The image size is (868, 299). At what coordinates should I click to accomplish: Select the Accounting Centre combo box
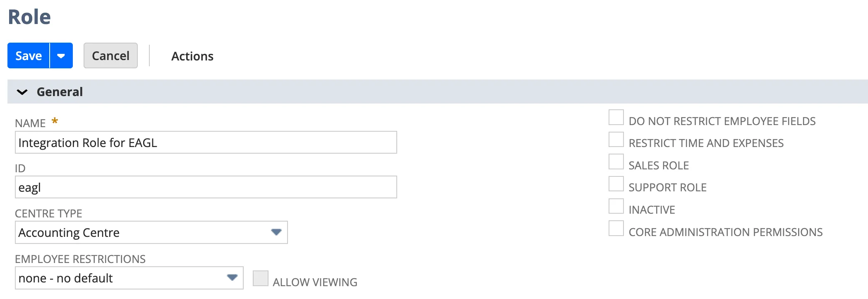click(151, 232)
